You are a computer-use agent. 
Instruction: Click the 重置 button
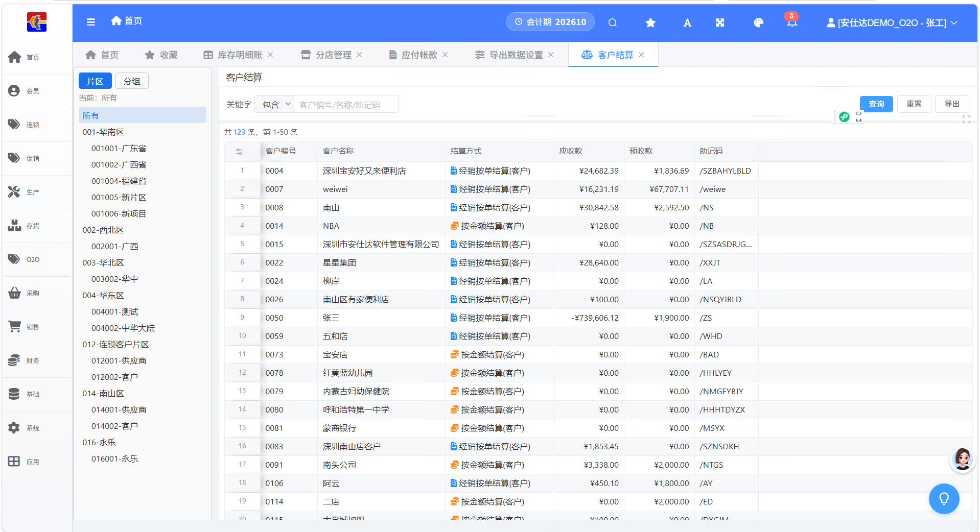(914, 104)
